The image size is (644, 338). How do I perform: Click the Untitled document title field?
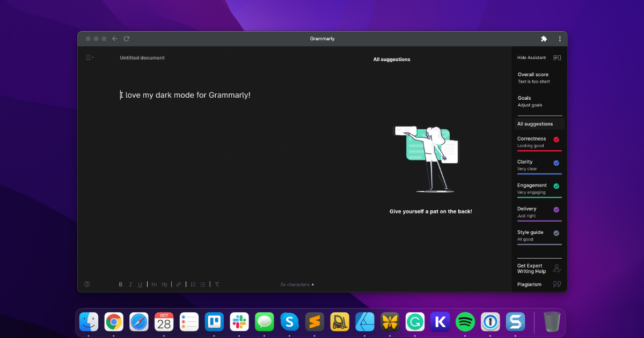pyautogui.click(x=142, y=57)
